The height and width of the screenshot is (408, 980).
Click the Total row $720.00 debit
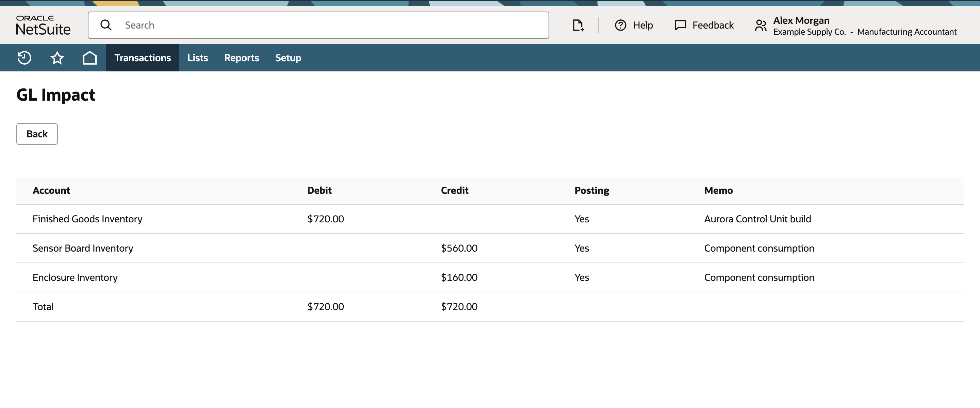[326, 307]
